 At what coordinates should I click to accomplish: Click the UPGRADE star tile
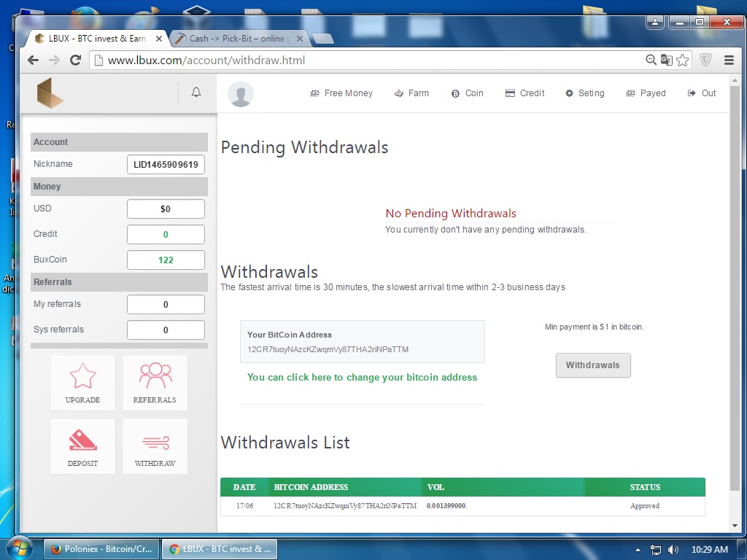(x=83, y=383)
